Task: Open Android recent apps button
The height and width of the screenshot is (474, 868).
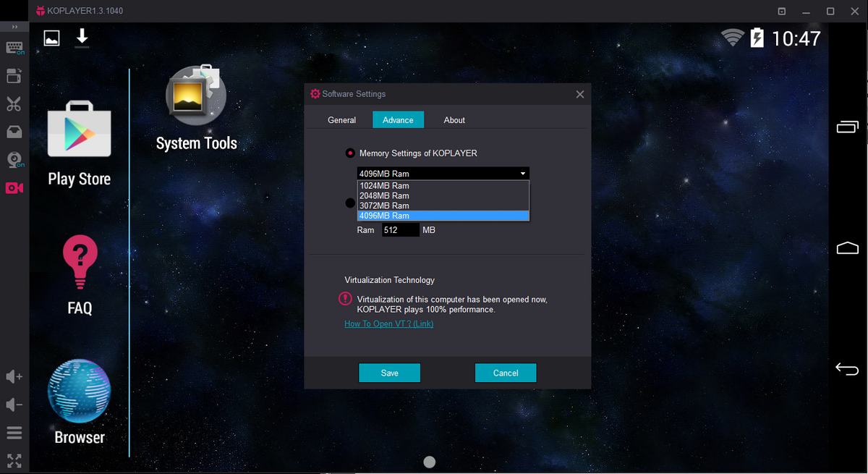Action: click(x=847, y=127)
